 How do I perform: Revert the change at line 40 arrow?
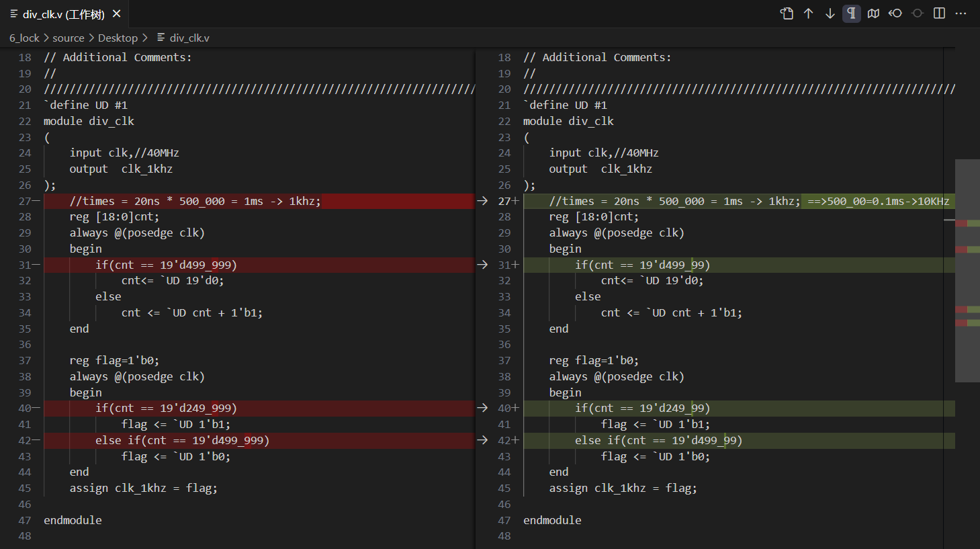(482, 408)
